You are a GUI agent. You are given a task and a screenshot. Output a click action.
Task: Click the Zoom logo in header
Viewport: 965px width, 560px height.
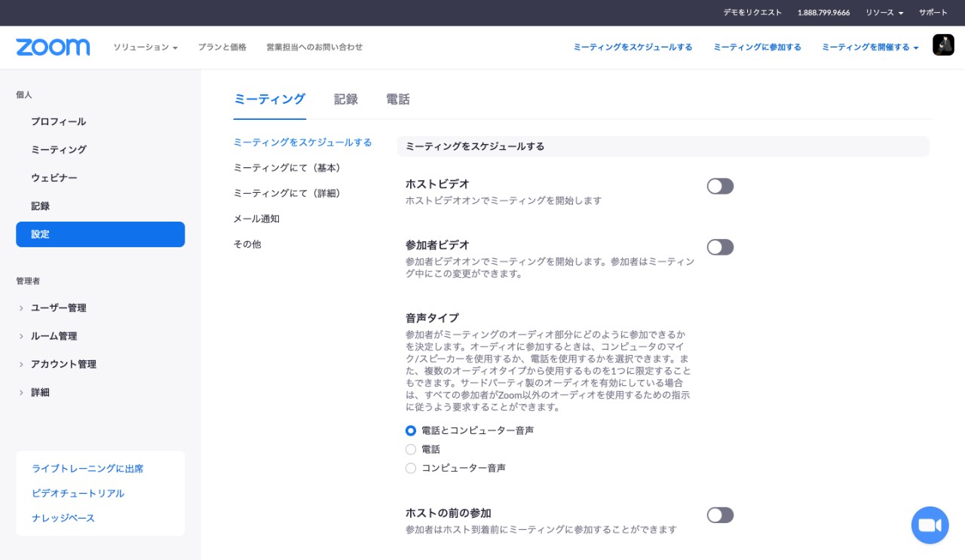[x=53, y=47]
